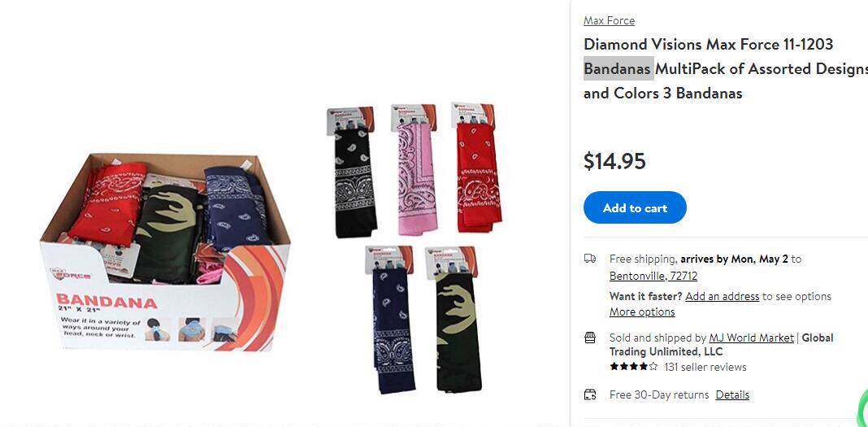
Task: Open More options for shipping
Action: tap(642, 312)
